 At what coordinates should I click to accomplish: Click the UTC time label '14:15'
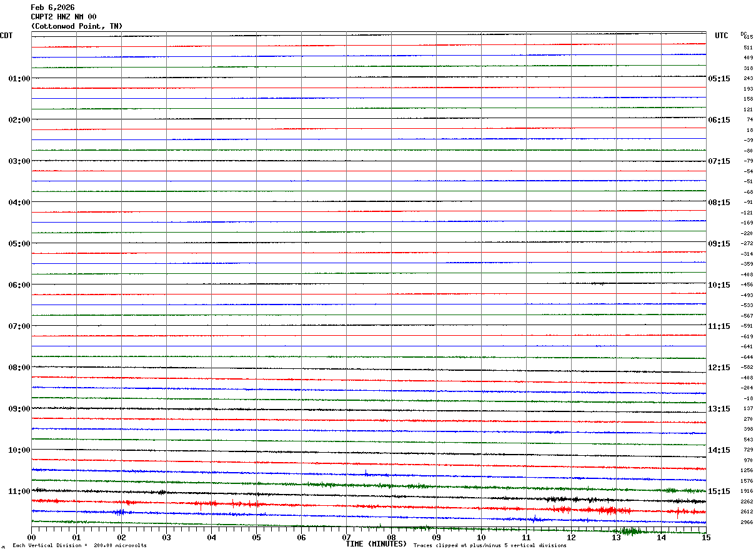point(719,450)
